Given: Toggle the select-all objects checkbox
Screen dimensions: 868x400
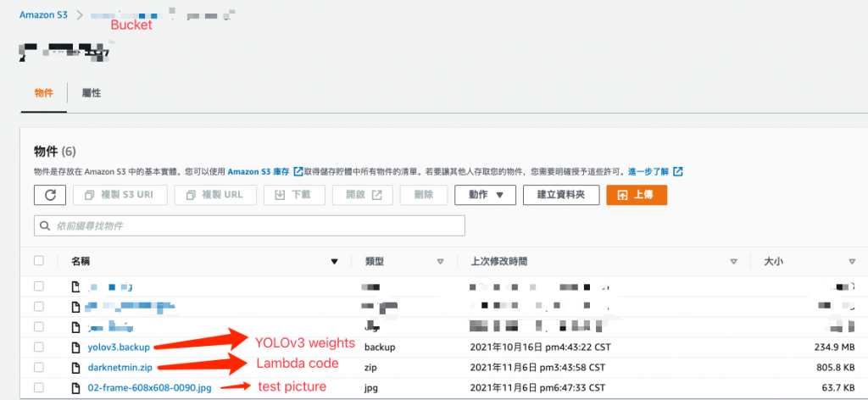Looking at the screenshot, I should 39,260.
